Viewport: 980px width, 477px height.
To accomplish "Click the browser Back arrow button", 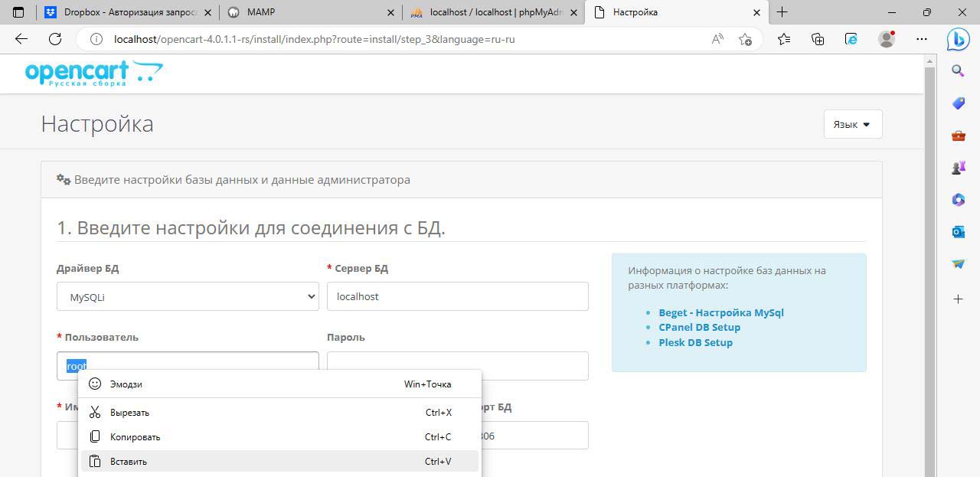I will pos(21,39).
